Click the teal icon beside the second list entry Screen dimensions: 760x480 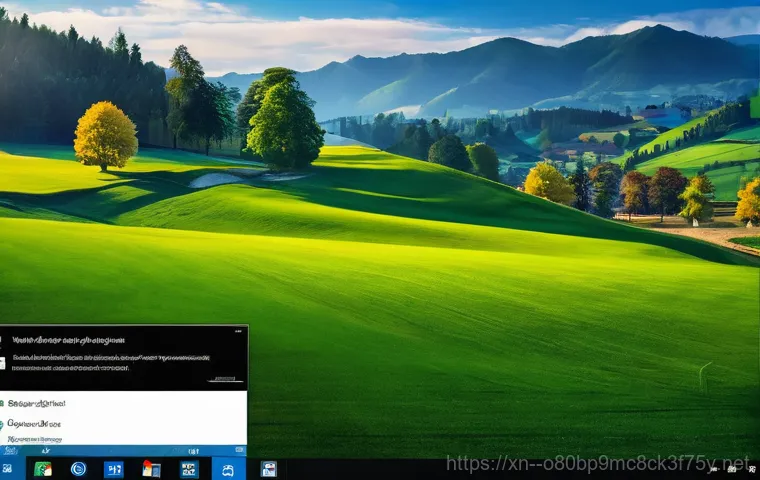[3, 423]
